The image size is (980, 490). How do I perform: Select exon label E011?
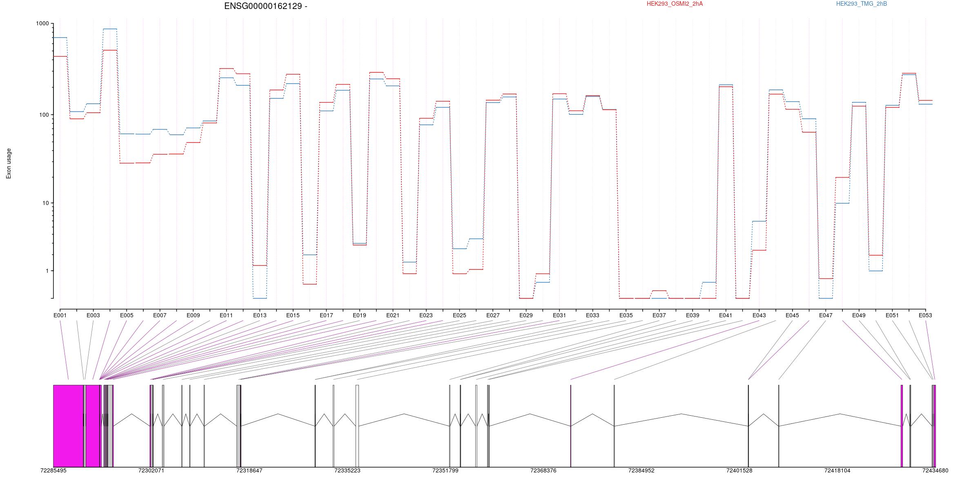(226, 315)
